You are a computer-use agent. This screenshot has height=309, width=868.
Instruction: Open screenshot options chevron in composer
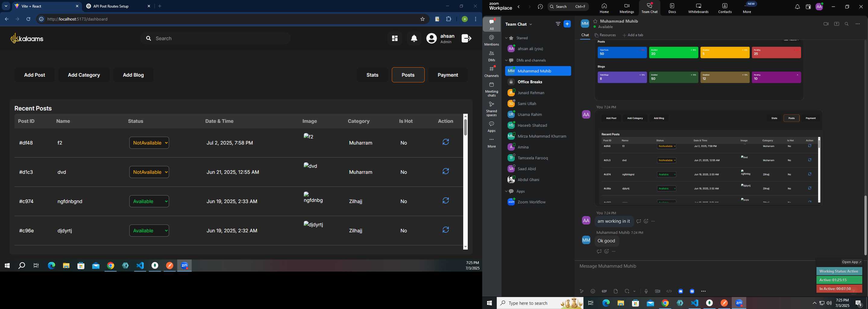tap(634, 291)
